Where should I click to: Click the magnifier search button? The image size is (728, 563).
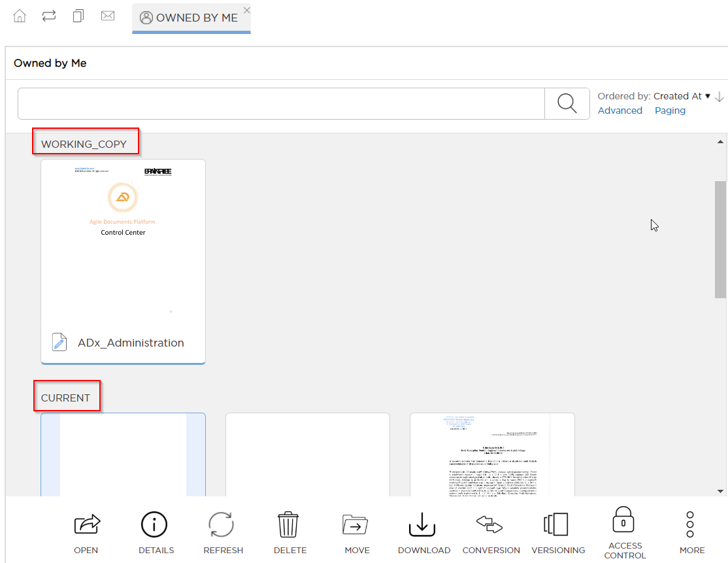tap(567, 103)
